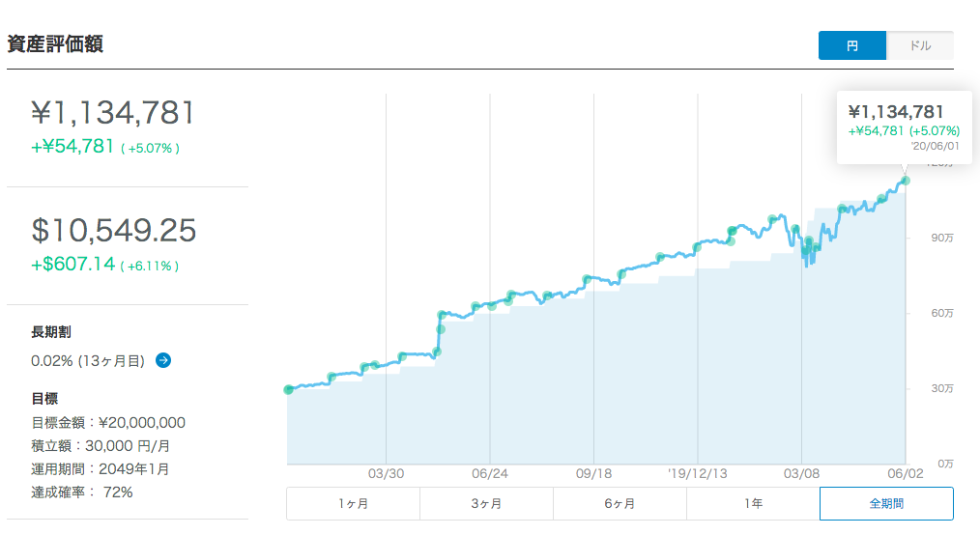Show the 6ヶ月 chart range
Image resolution: width=980 pixels, height=535 pixels.
[x=620, y=503]
